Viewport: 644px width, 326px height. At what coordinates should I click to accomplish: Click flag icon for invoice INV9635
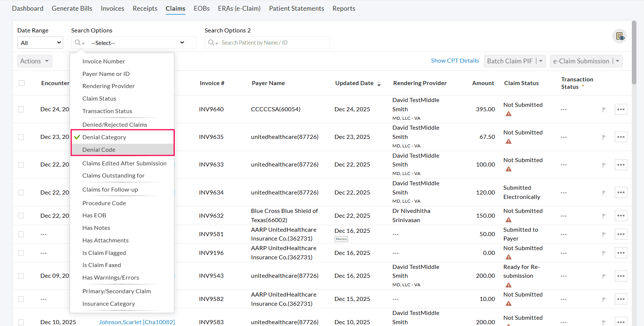pos(604,137)
